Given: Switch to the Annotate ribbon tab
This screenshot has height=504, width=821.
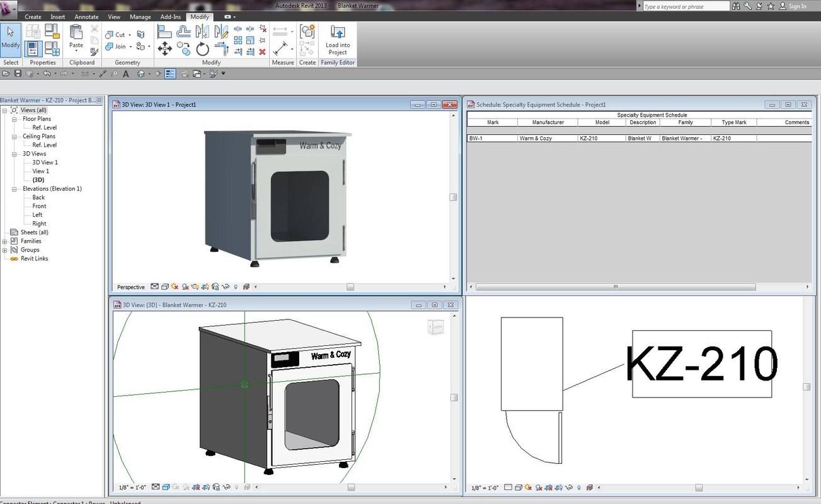Looking at the screenshot, I should [x=86, y=17].
